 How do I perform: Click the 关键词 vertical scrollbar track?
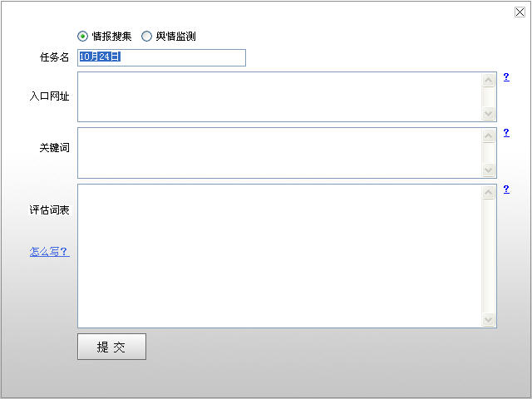tap(488, 153)
